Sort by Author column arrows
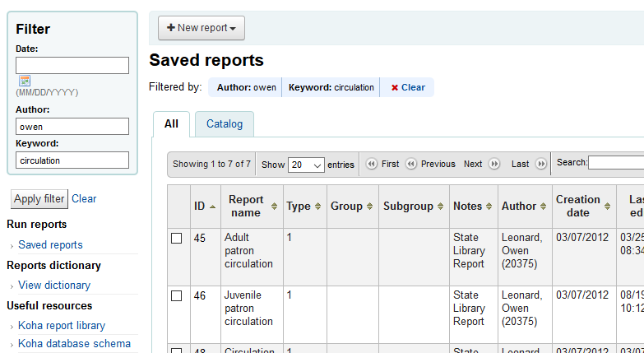 tap(542, 207)
